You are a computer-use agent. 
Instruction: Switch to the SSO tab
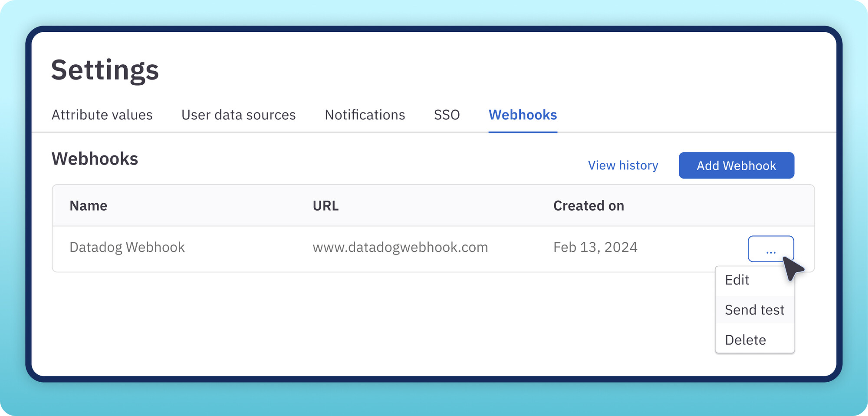tap(447, 115)
